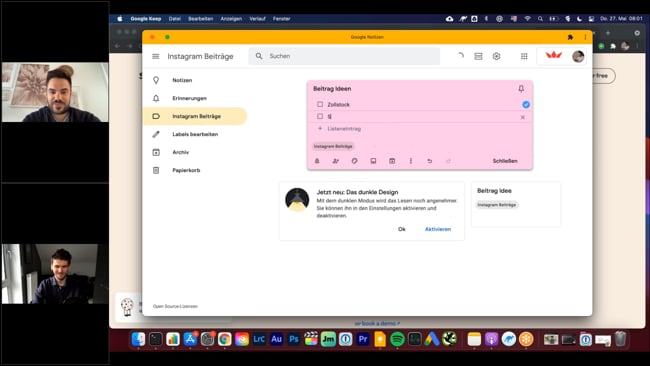Open the Fenster menu
Screen dimensions: 650x366
pos(281,19)
